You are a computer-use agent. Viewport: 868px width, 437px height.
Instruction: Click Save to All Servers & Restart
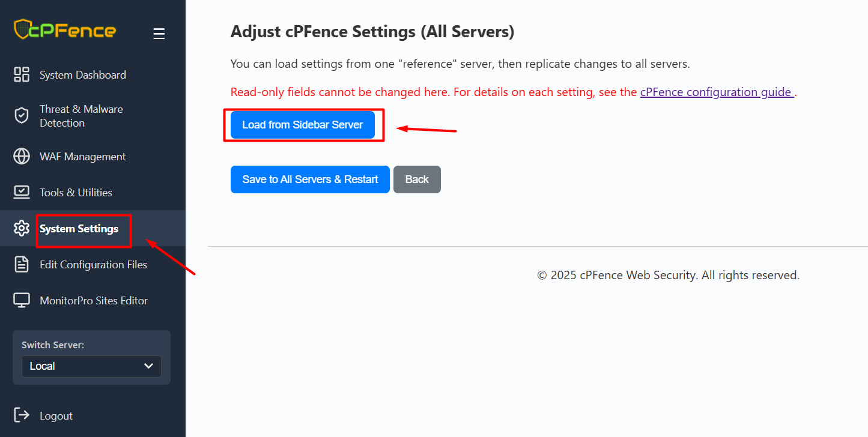310,179
